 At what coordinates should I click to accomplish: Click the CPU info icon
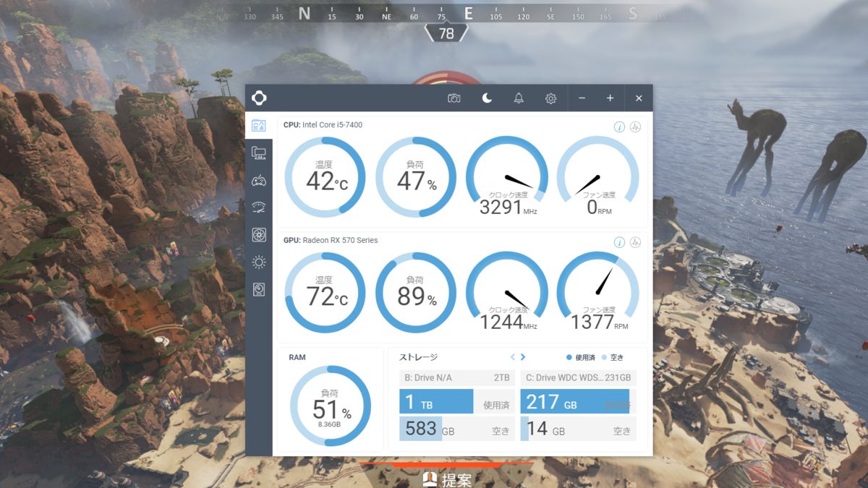[x=619, y=127]
